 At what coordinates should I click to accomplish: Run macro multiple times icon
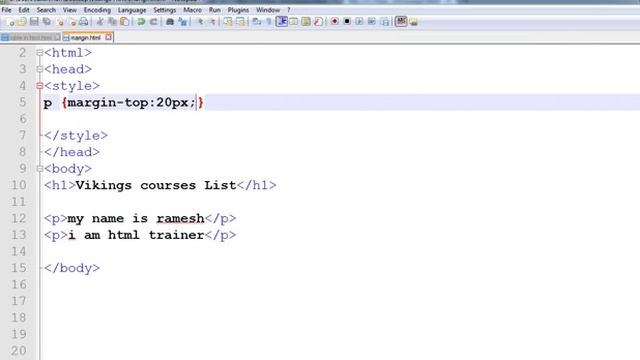pos(372,22)
